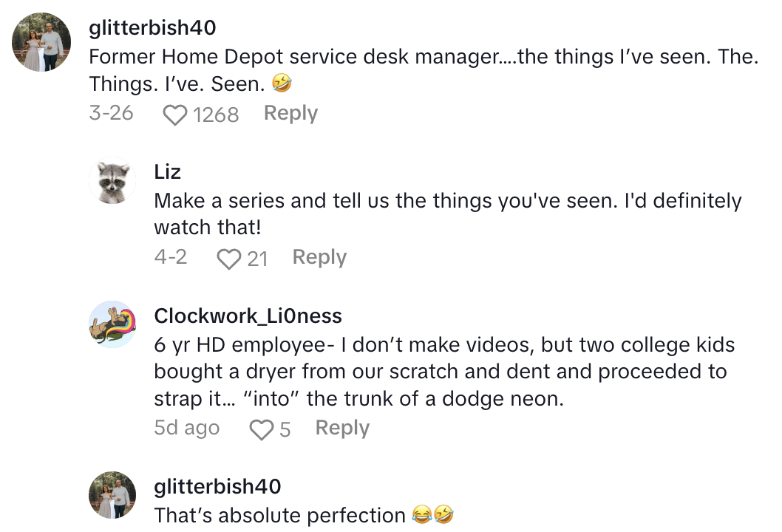Reply to Liz's comment
782x532 pixels.
click(319, 257)
